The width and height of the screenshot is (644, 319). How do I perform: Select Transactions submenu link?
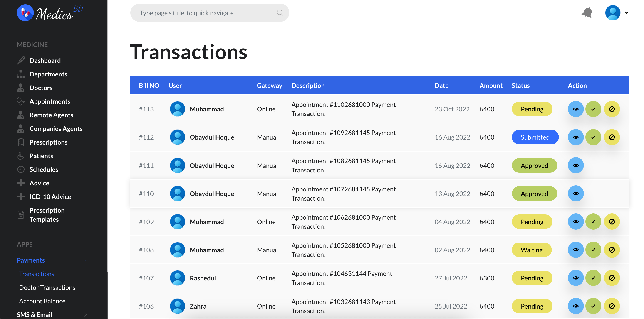(37, 274)
